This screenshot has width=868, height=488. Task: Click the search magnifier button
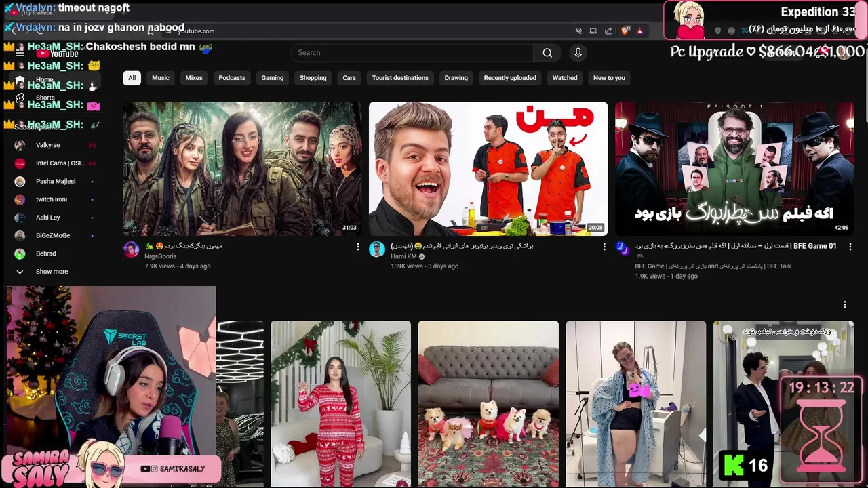(547, 53)
